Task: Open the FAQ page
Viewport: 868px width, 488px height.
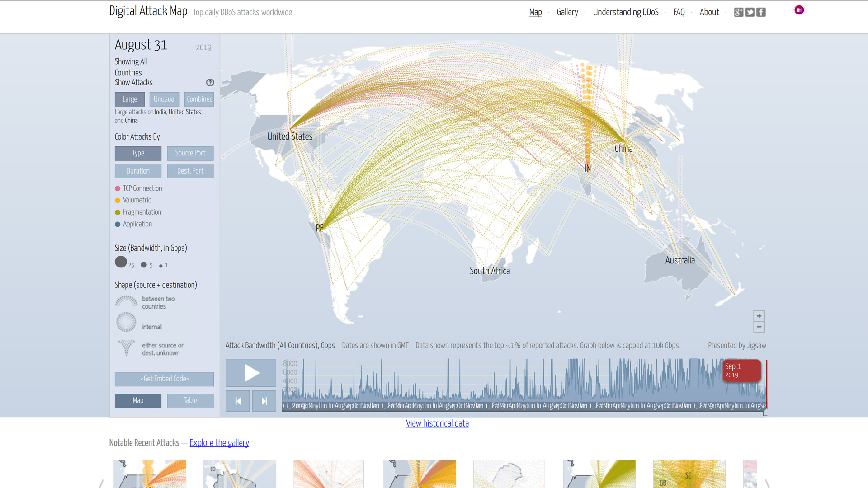Action: (679, 12)
